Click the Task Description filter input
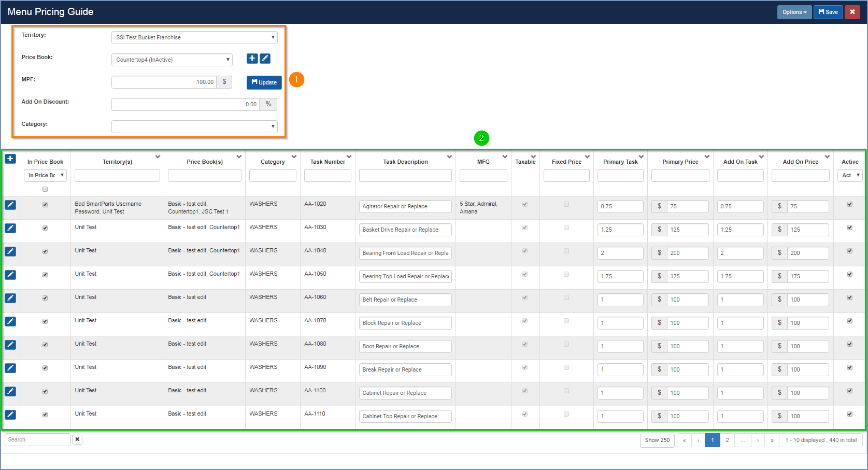The image size is (868, 470). pyautogui.click(x=405, y=175)
